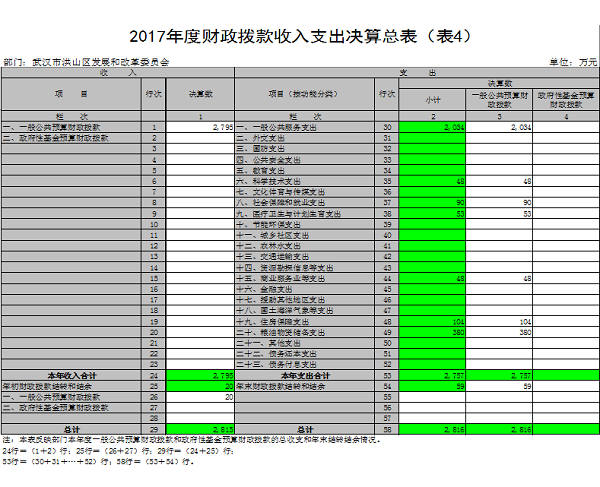Click the green 380 subtotal cell
This screenshot has width=600, height=487.
point(432,333)
